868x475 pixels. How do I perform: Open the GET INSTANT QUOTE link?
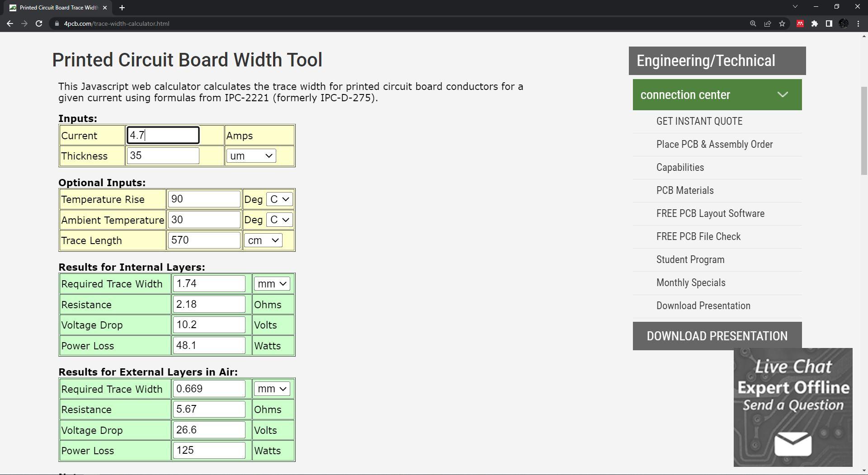click(699, 121)
